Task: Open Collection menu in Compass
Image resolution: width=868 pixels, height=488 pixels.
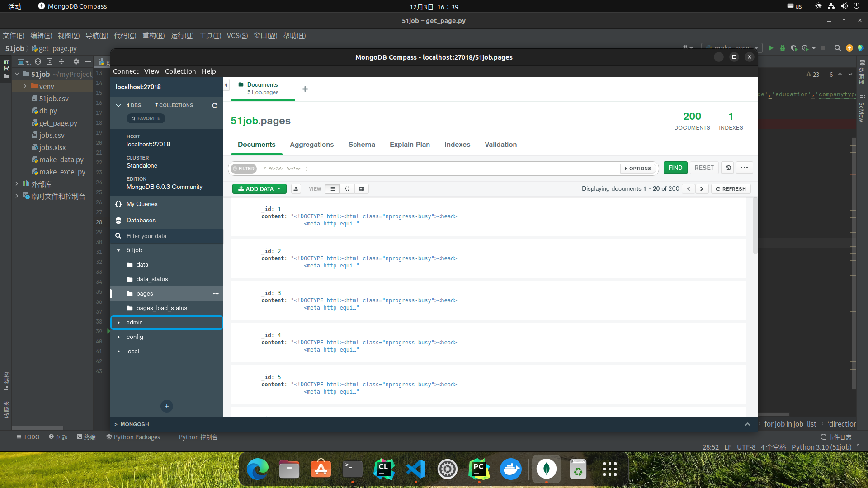Action: 180,71
